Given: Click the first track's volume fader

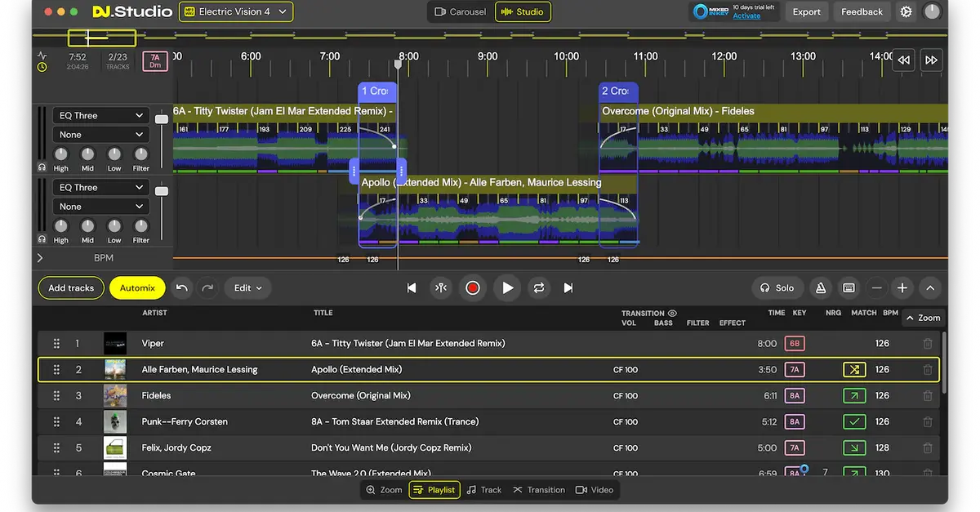Looking at the screenshot, I should pos(162,119).
